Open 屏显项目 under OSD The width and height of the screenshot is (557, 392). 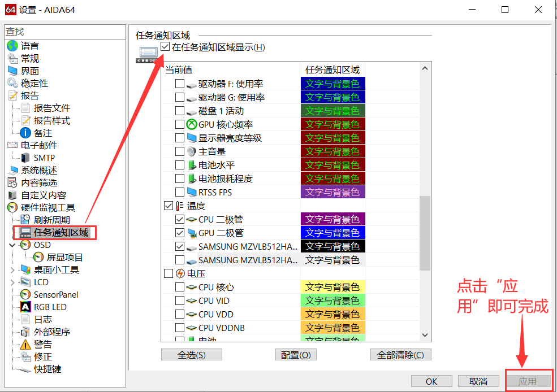pyautogui.click(x=37, y=257)
